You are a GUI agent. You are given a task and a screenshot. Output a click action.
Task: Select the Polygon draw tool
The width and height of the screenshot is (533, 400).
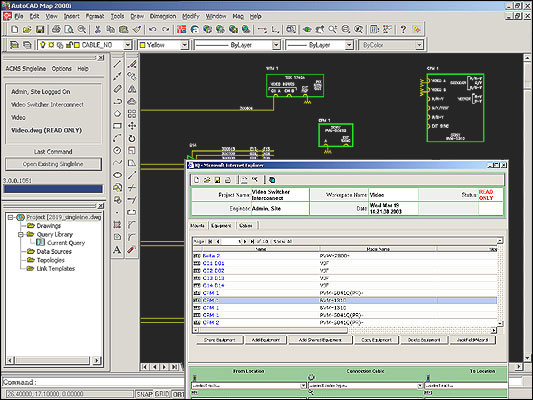point(117,113)
